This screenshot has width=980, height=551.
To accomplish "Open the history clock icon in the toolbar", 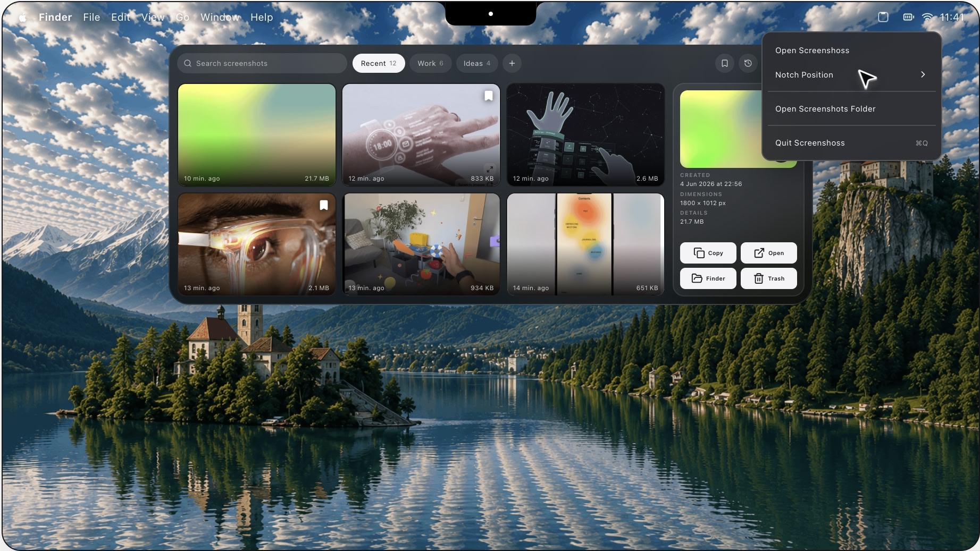I will [748, 63].
